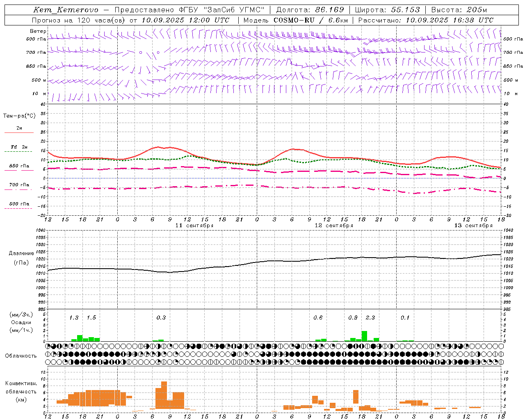Click 'Прогноз на 120 часа(ов)' text
525x420 pixels.
click(x=79, y=20)
